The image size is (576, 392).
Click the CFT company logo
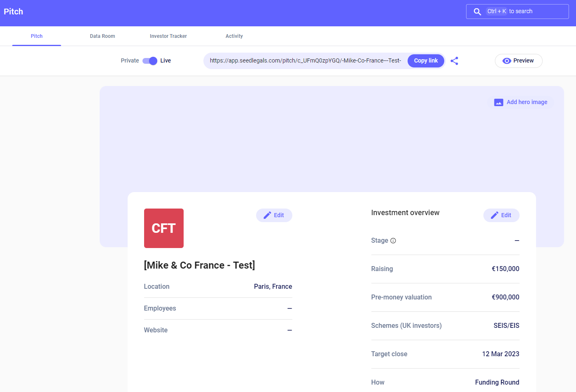point(163,228)
